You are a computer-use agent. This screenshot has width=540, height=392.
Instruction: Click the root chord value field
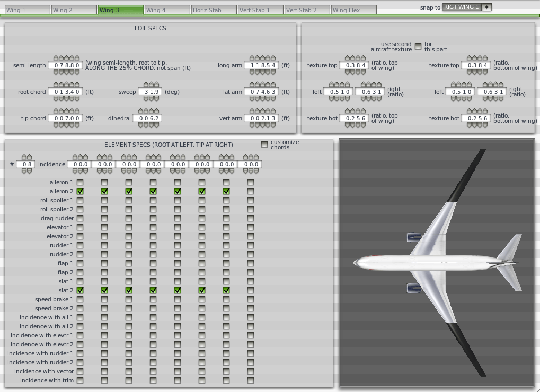pos(65,92)
